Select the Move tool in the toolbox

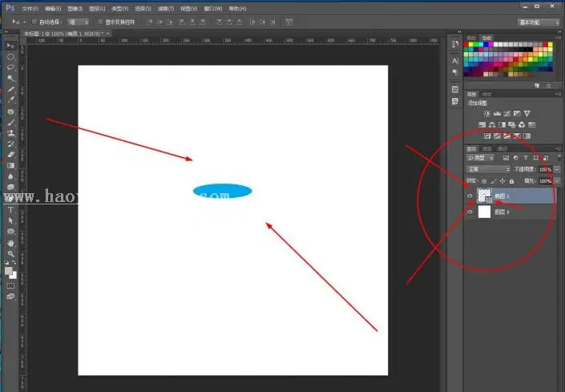[10, 46]
